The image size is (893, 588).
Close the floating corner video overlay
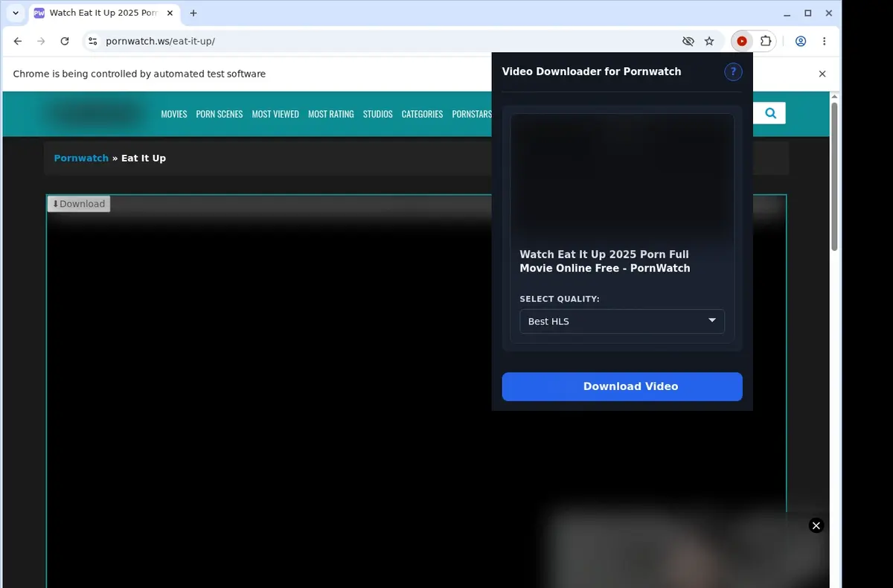point(816,525)
